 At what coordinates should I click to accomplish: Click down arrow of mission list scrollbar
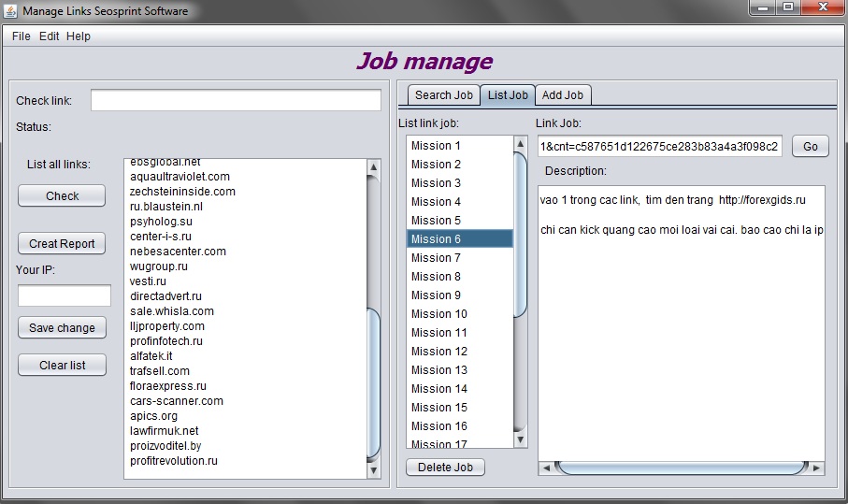click(520, 439)
